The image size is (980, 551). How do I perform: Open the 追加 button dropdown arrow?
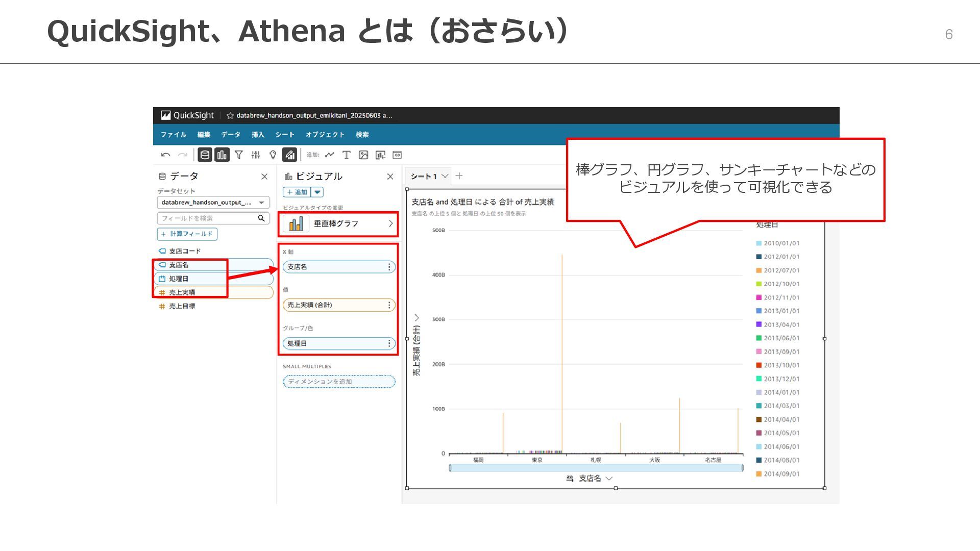(x=317, y=192)
